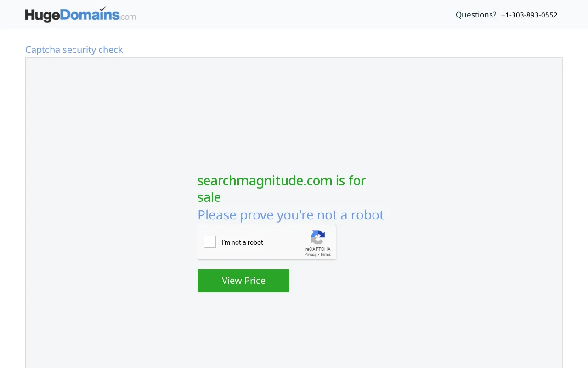Click the gray ".com" part of the logo
Image resolution: width=588 pixels, height=368 pixels.
128,17
